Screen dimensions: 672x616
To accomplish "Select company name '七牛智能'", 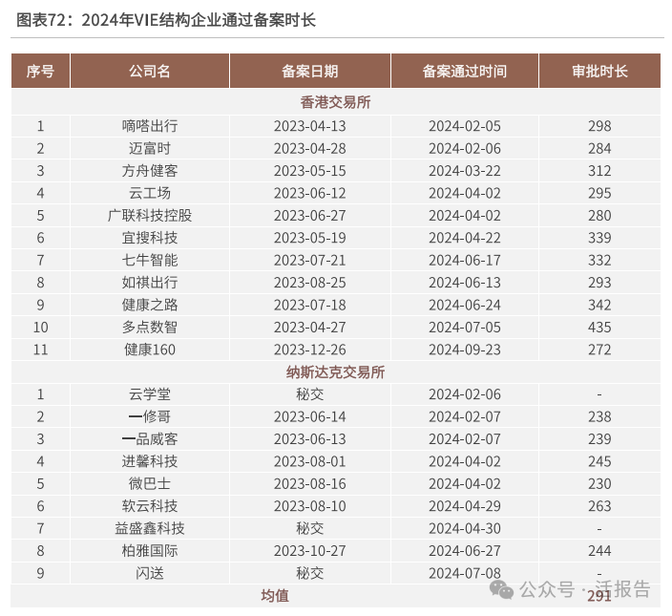I will [150, 260].
